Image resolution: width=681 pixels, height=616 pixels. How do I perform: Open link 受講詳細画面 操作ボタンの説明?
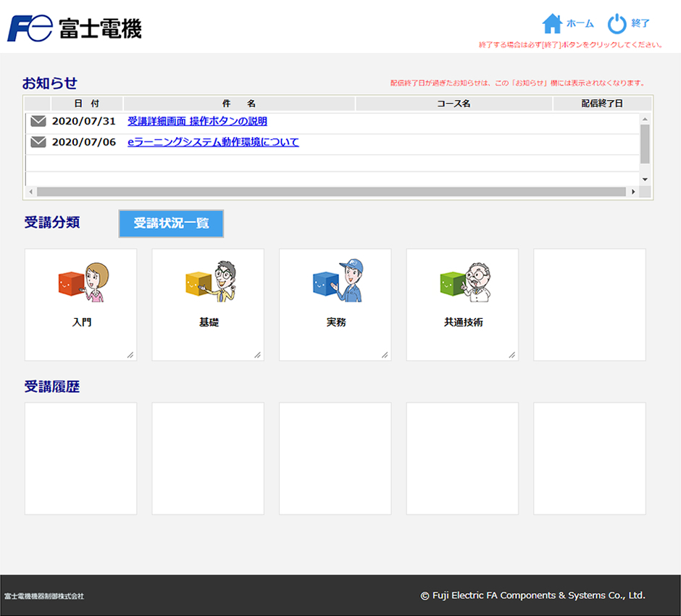point(197,121)
